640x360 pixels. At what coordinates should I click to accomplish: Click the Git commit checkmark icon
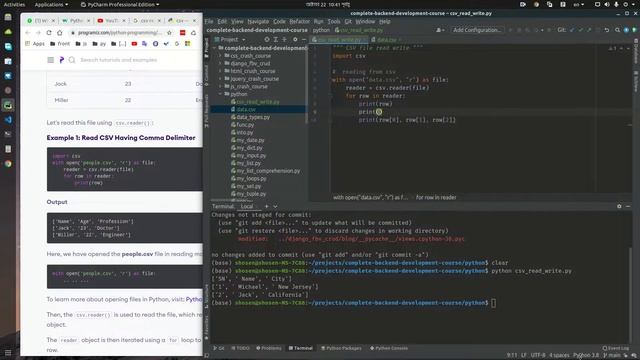click(x=580, y=30)
